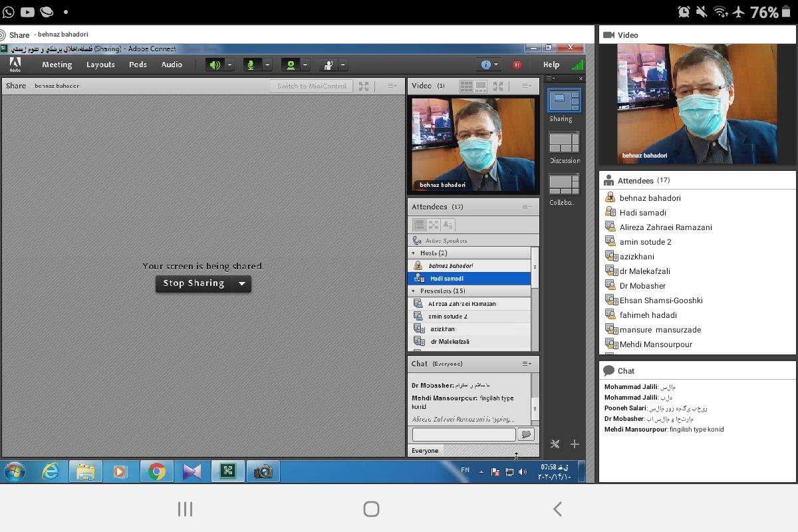Add a new layout with plus icon
The image size is (798, 532).
575,444
